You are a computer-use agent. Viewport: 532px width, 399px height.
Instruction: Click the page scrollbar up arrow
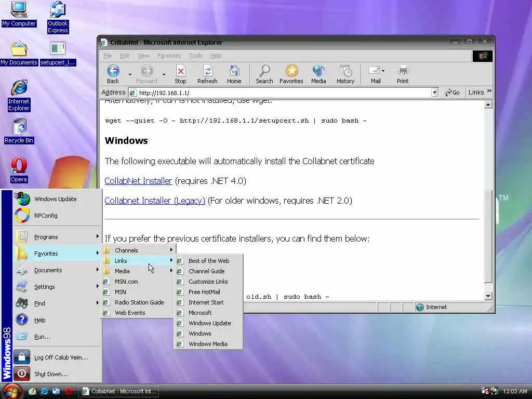tap(488, 104)
